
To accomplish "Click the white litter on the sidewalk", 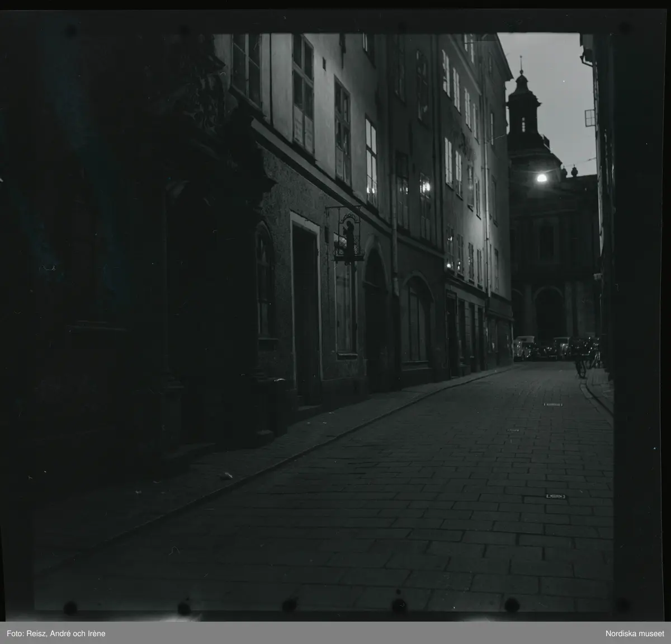I will click(x=226, y=476).
